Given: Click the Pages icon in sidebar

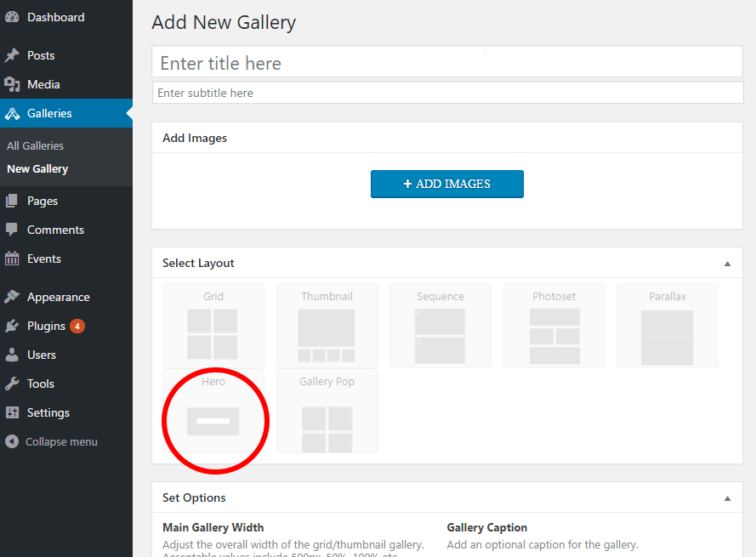Looking at the screenshot, I should pyautogui.click(x=12, y=202).
